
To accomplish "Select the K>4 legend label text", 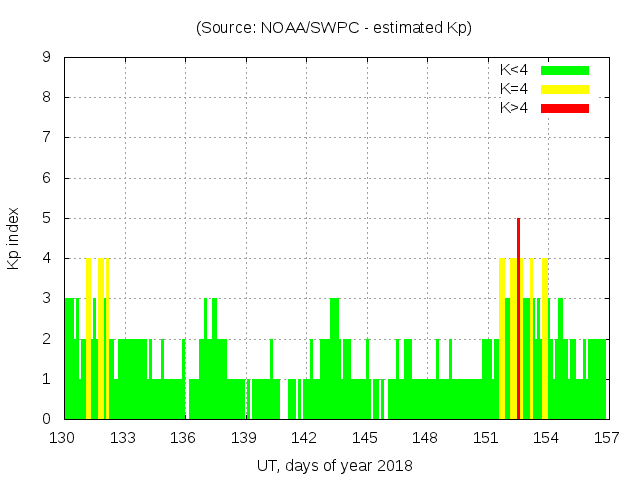I will coord(515,107).
